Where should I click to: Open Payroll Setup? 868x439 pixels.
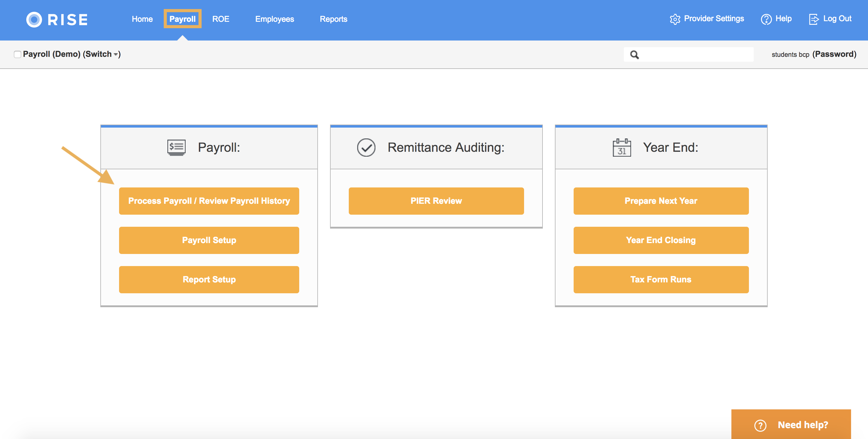click(209, 240)
